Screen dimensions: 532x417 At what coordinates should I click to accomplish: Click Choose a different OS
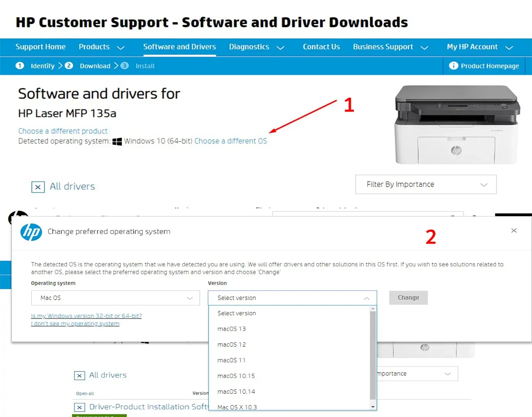(x=231, y=141)
